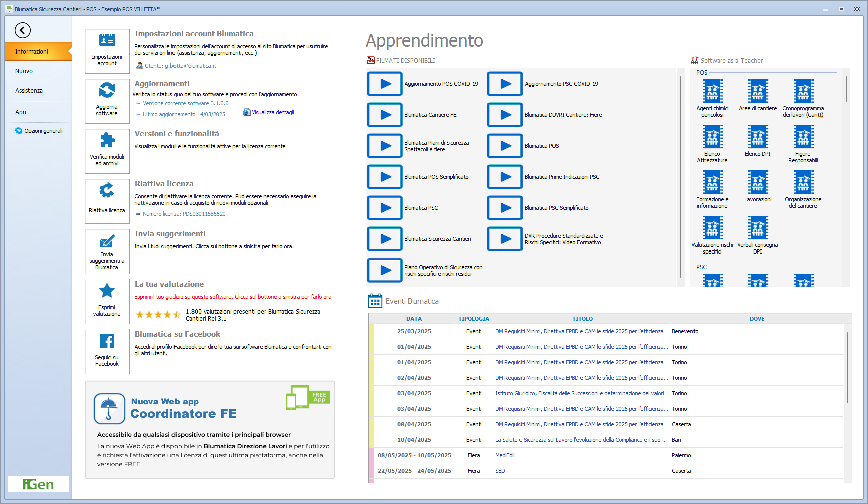Open Seguici su Facebook icon
868x504 pixels.
point(107,352)
